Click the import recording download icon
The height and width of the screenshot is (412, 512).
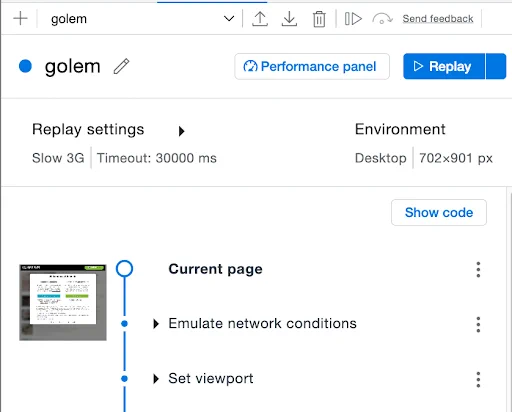289,19
